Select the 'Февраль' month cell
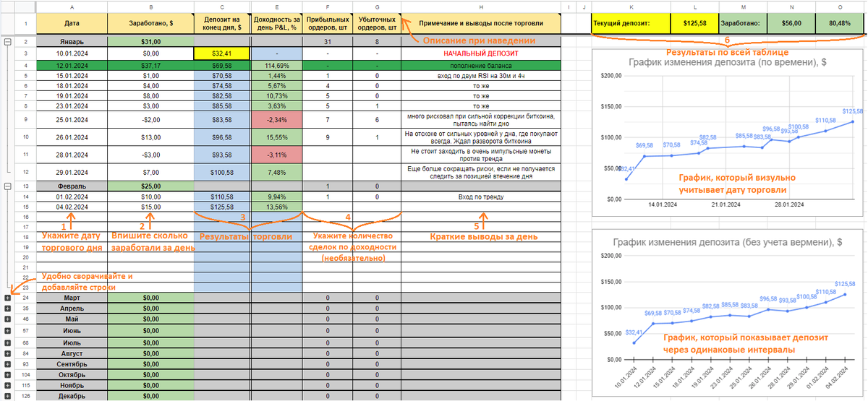This screenshot has height=401, width=868. pyautogui.click(x=72, y=186)
